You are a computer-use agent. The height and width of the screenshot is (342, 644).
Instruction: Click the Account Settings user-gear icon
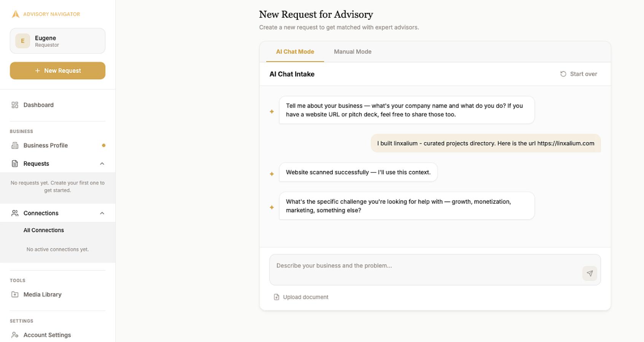pyautogui.click(x=15, y=335)
